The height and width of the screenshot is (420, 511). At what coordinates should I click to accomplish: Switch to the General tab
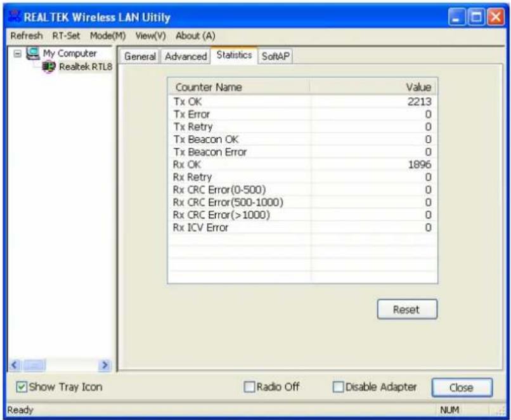click(x=140, y=56)
